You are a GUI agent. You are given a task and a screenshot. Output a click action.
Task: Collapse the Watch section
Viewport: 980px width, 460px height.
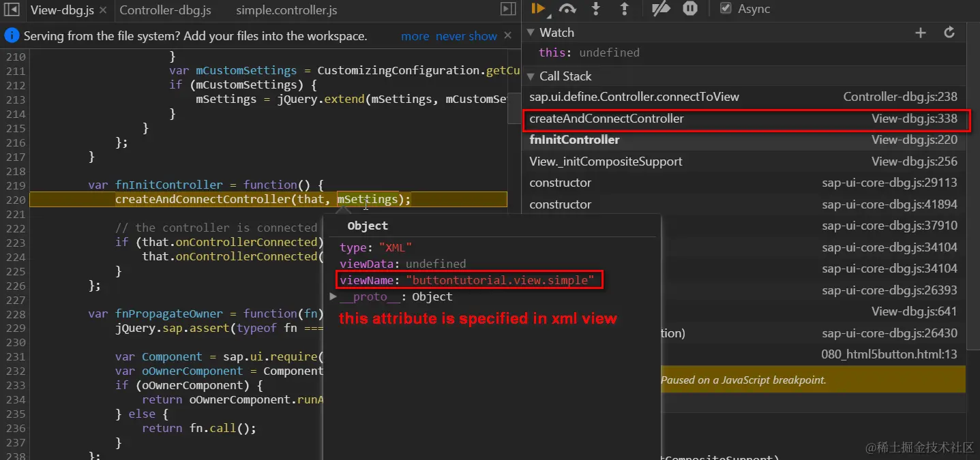tap(531, 32)
